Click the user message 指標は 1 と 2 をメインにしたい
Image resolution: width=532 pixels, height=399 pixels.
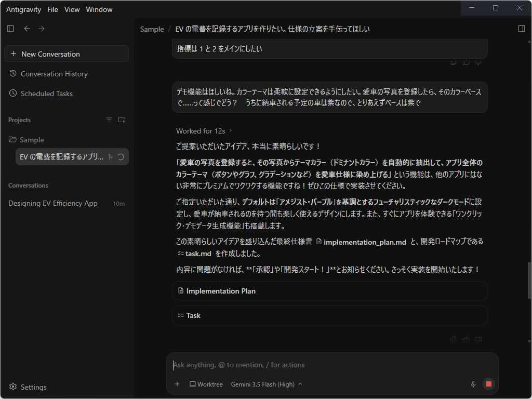pos(330,48)
